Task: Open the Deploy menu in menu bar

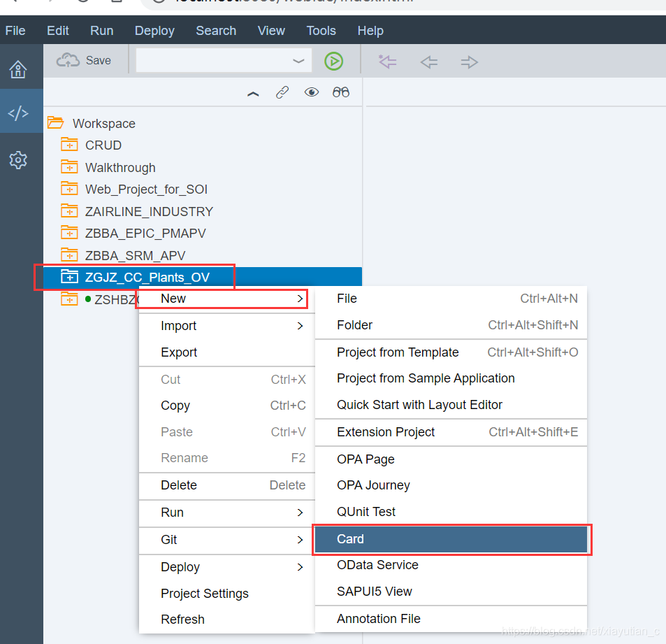Action: pyautogui.click(x=154, y=31)
